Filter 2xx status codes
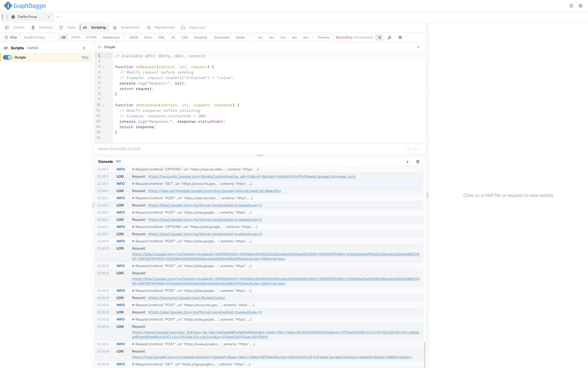Screen dimensions: 588x368 [x=271, y=38]
